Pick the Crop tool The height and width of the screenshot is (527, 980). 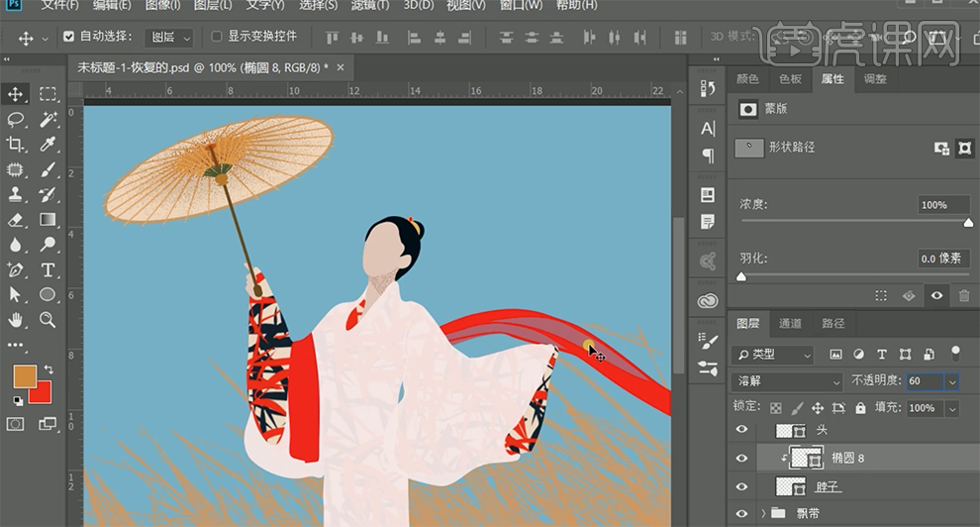tap(16, 146)
